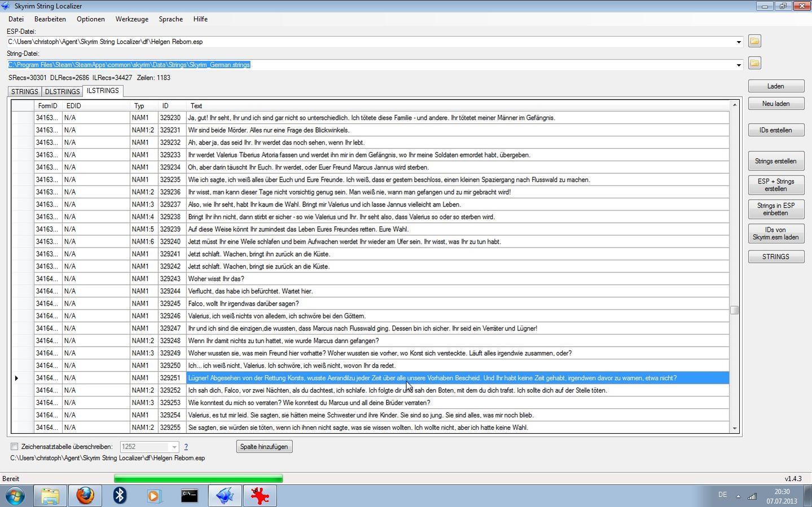Click the Spalte hinzufügen button
The width and height of the screenshot is (812, 507).
click(264, 447)
